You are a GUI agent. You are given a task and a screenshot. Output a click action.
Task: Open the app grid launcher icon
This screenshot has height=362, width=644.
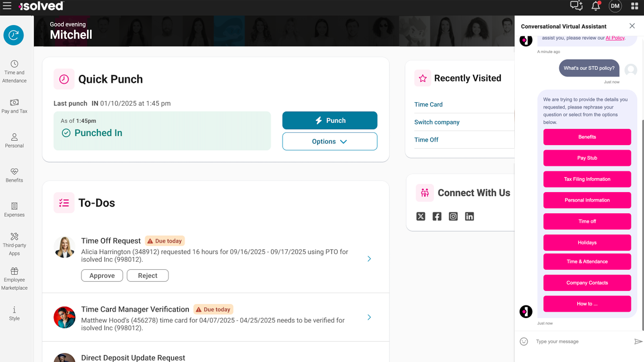635,6
